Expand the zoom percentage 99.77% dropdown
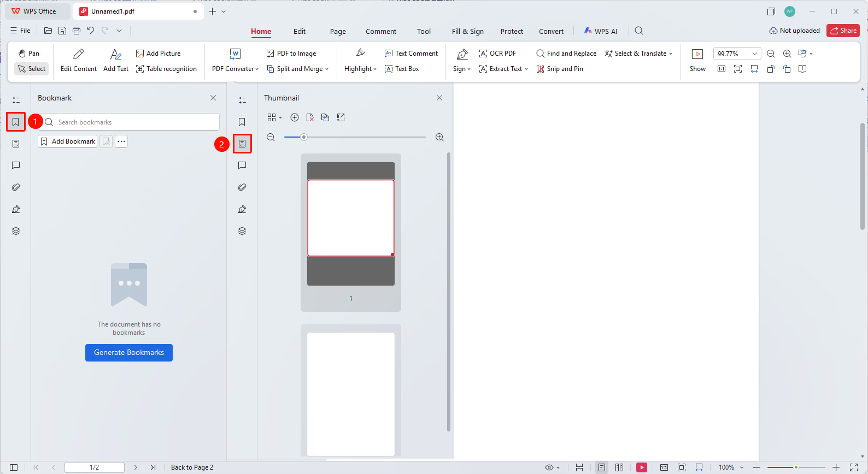 755,54
